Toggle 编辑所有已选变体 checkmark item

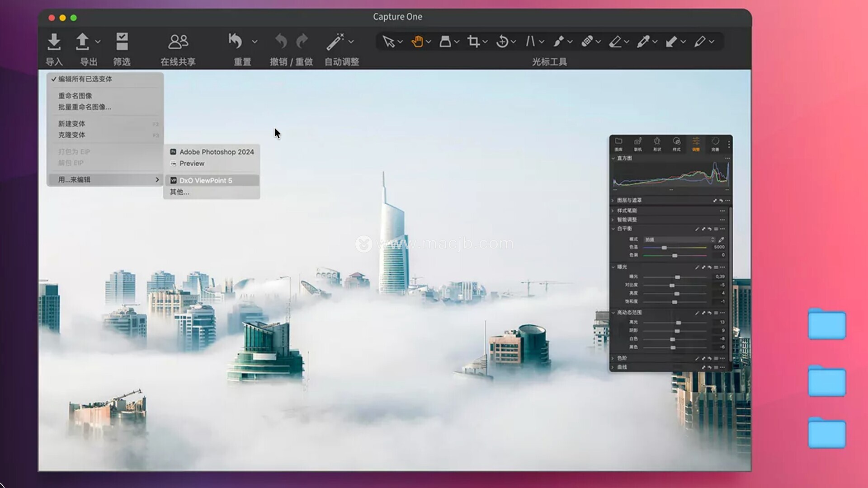coord(85,79)
